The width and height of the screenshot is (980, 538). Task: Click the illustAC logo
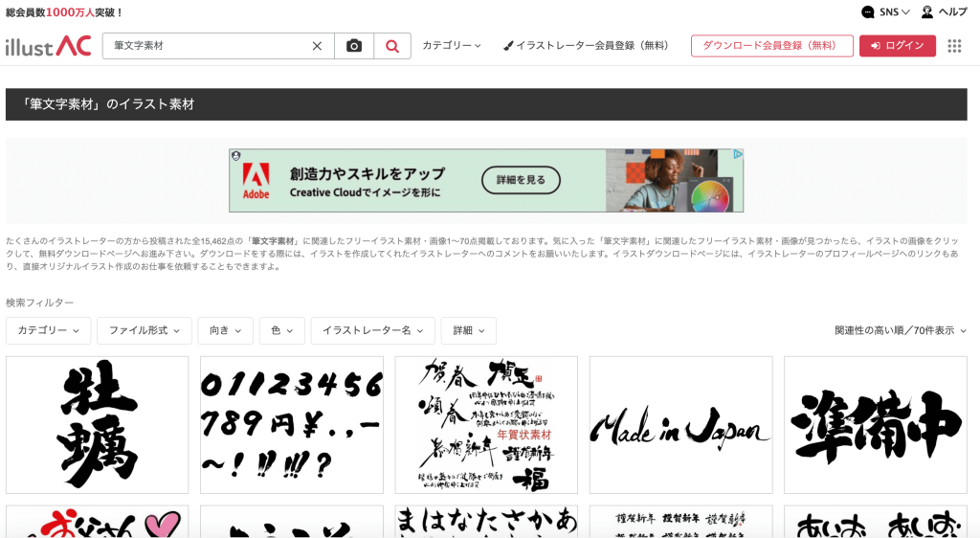48,46
